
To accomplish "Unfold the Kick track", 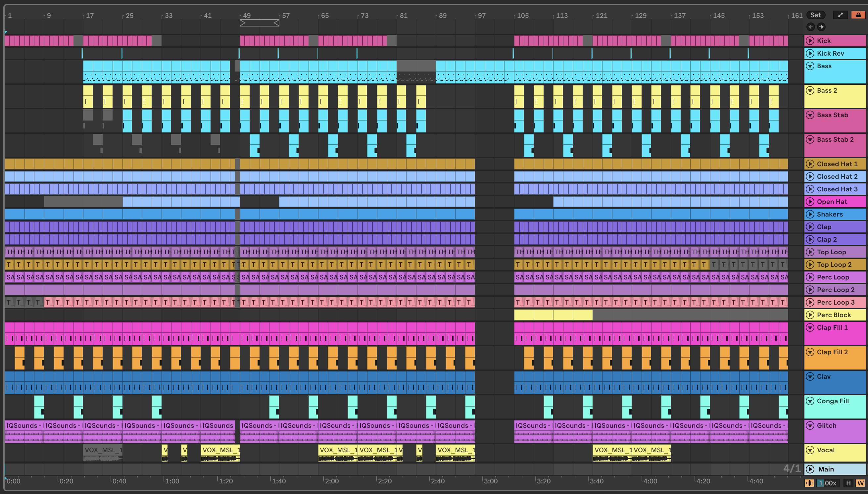I will (810, 41).
